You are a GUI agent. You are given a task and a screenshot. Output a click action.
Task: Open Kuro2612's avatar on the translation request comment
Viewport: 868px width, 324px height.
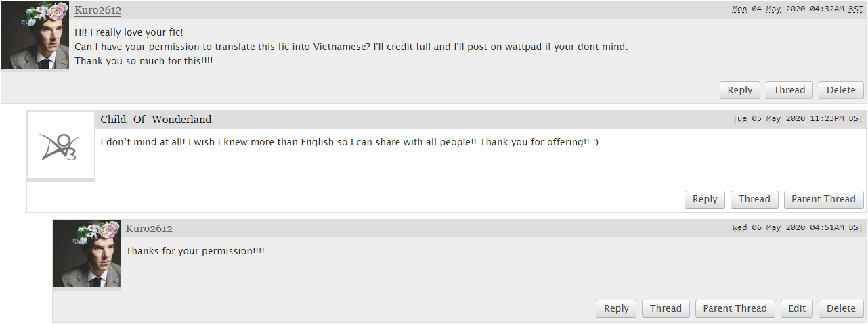pos(35,35)
